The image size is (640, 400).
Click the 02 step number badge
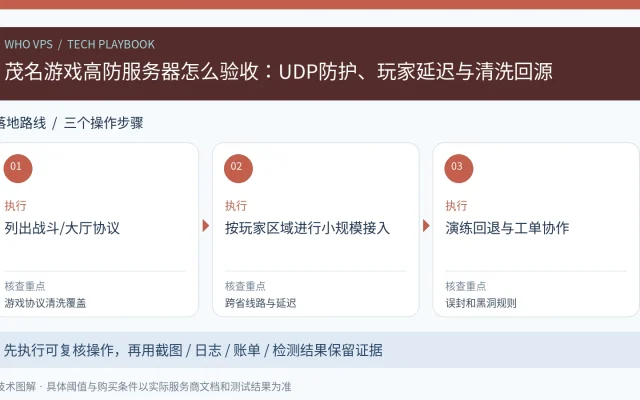point(238,168)
